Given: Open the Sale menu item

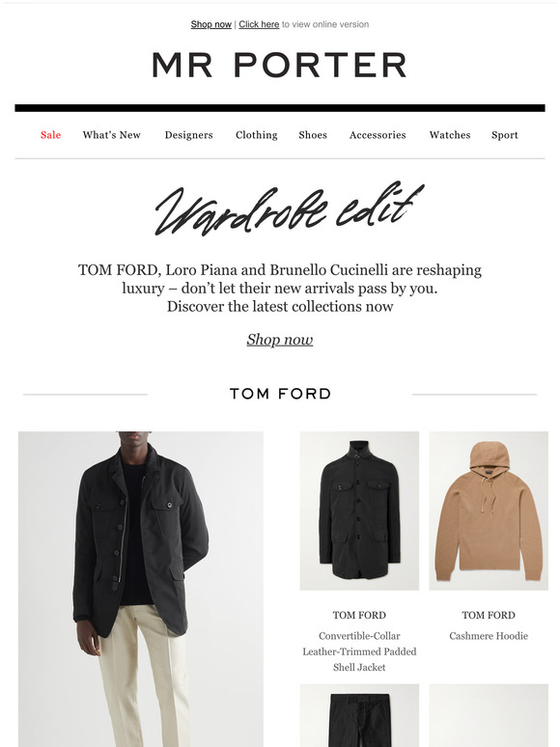Looking at the screenshot, I should tap(50, 135).
